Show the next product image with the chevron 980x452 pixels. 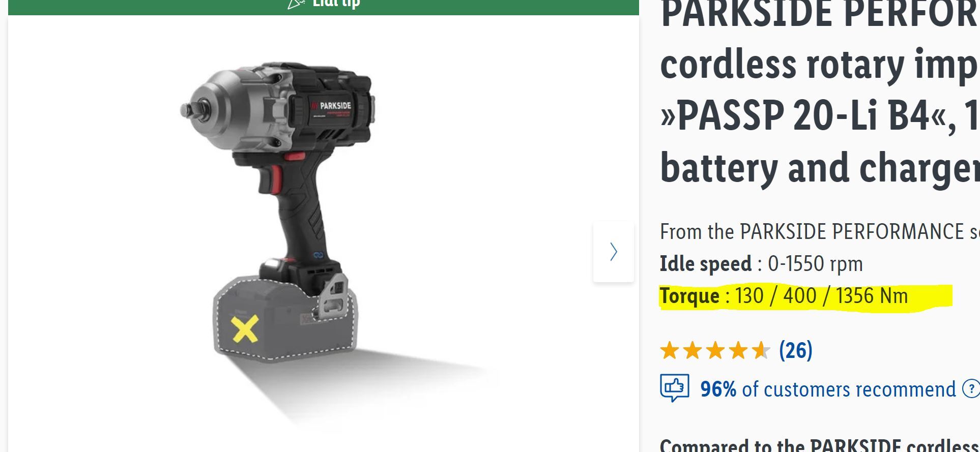point(613,251)
